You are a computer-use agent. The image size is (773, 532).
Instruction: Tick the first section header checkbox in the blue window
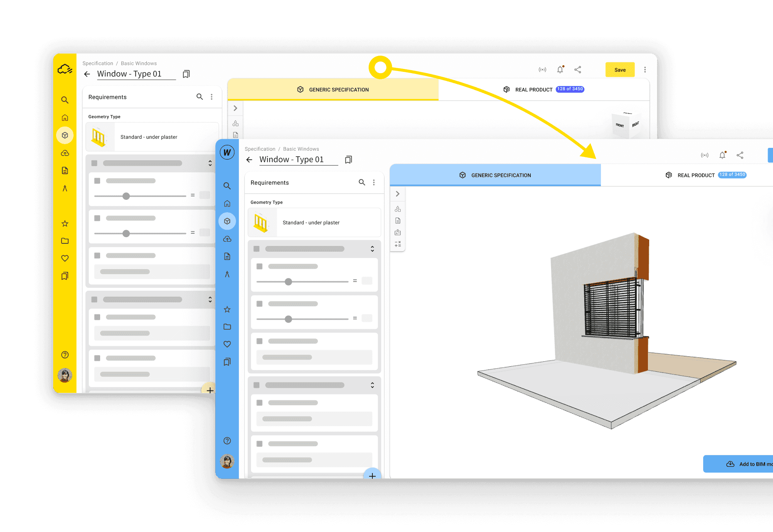tap(256, 249)
